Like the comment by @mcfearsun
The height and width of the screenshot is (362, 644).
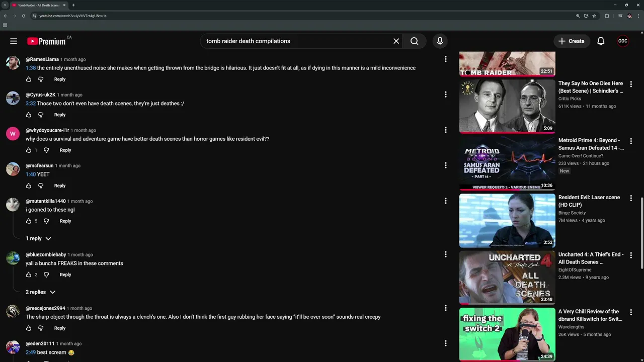click(x=29, y=186)
